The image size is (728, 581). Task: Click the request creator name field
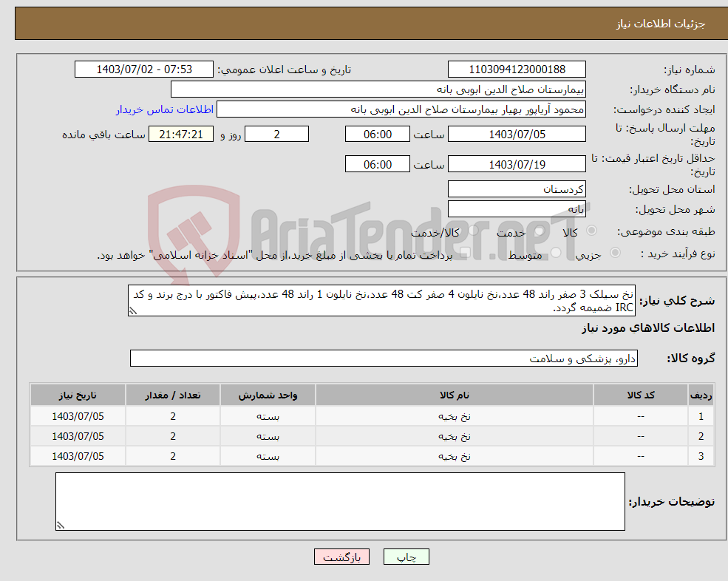click(x=401, y=109)
